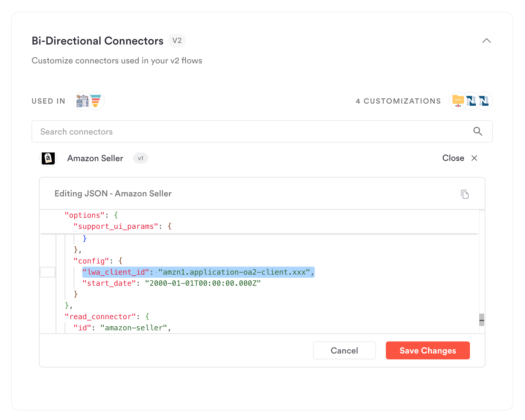
Task: Click the "read_connector" key line
Action: [107, 317]
